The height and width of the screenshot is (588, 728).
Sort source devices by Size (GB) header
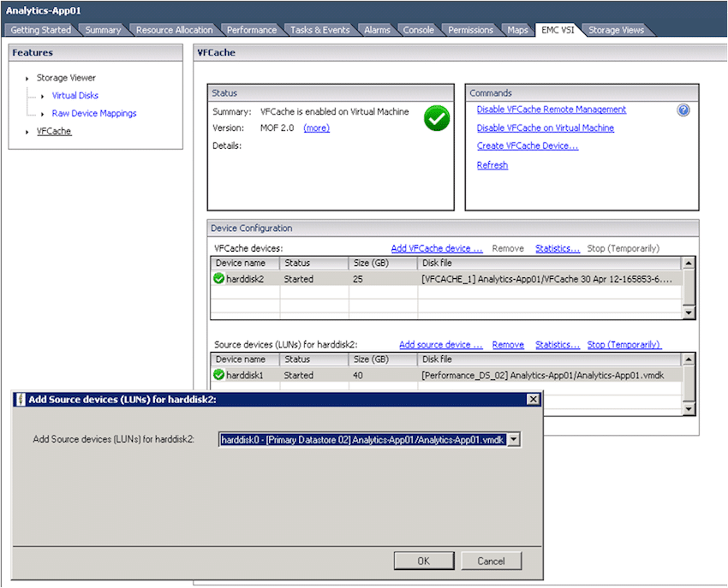pyautogui.click(x=383, y=359)
